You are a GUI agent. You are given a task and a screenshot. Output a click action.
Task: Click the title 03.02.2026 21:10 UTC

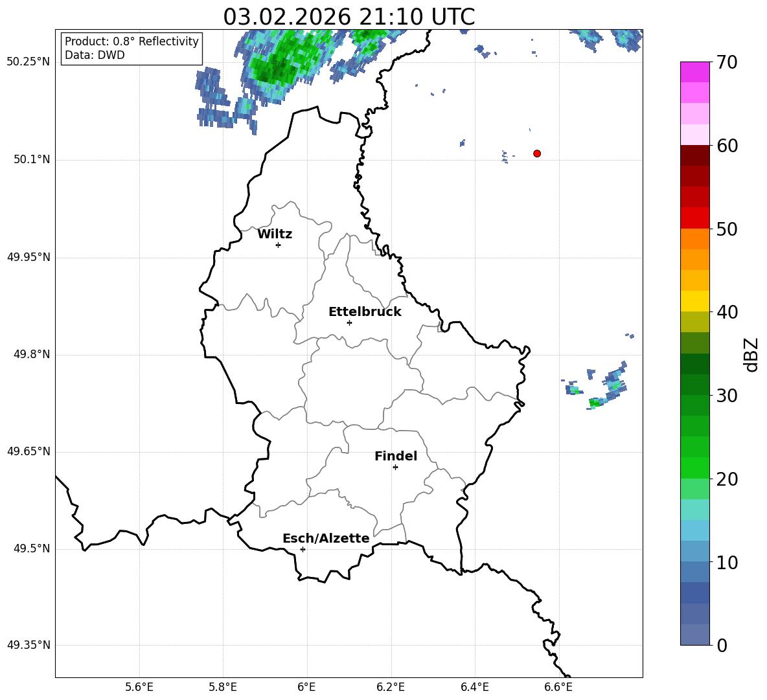point(349,17)
